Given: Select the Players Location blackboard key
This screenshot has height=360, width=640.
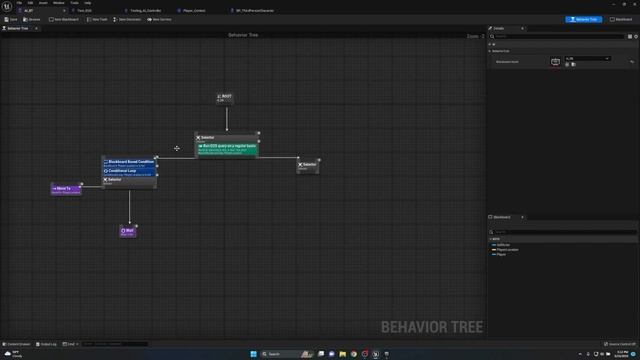Looking at the screenshot, I should [505, 250].
